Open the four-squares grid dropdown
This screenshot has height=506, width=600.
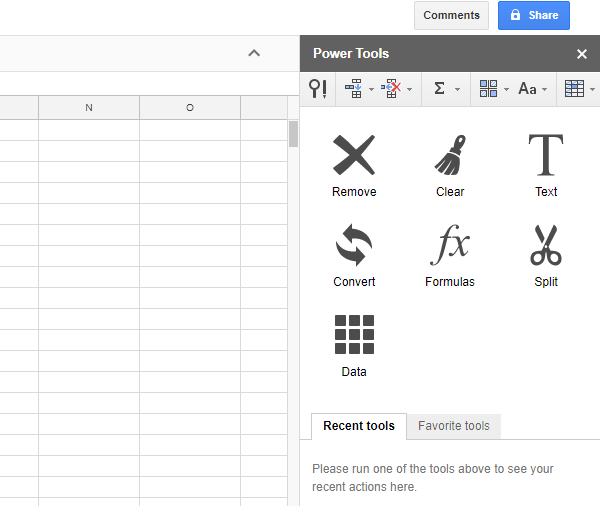(x=494, y=89)
